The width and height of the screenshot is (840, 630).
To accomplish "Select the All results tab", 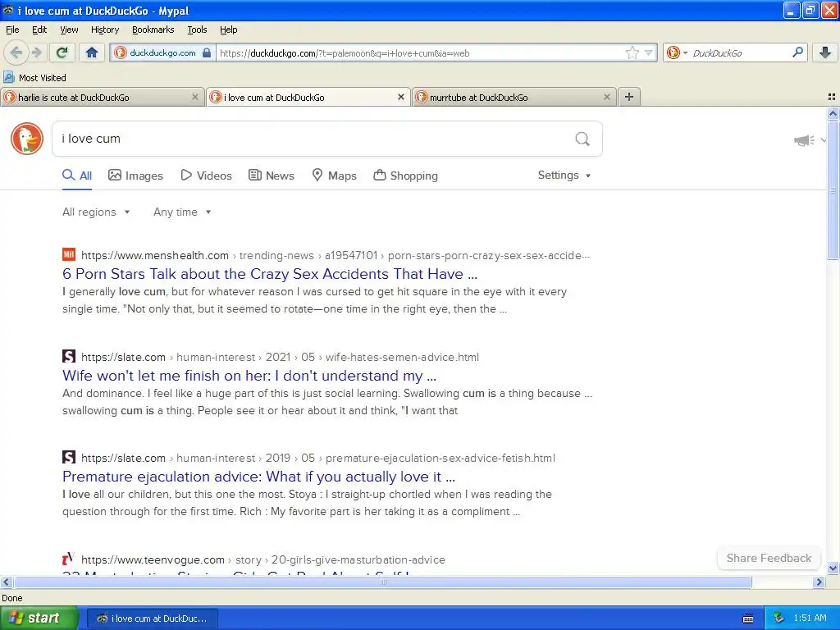I will (77, 176).
